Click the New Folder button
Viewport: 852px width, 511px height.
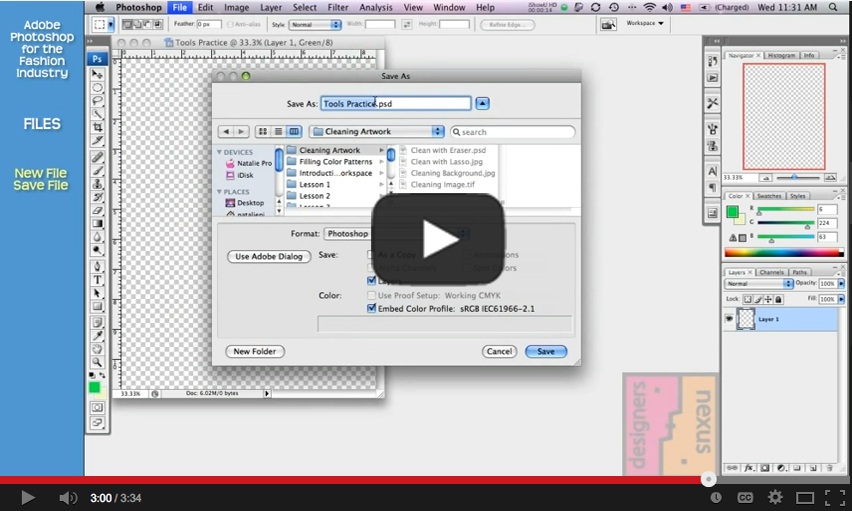click(x=255, y=352)
